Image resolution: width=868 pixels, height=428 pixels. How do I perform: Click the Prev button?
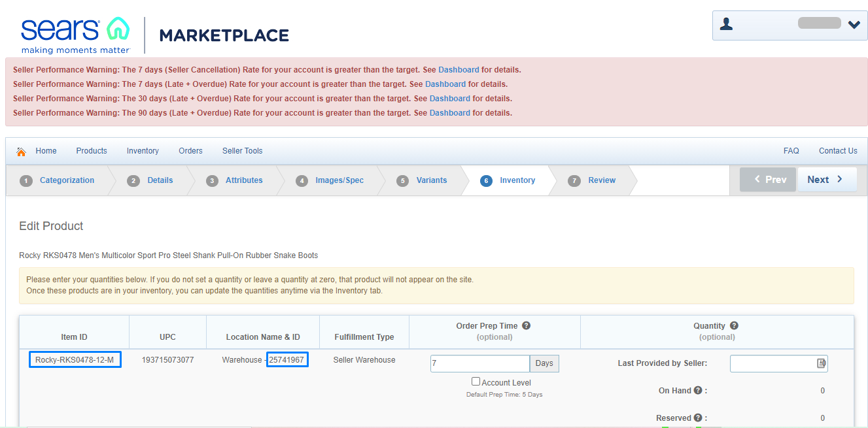point(768,180)
